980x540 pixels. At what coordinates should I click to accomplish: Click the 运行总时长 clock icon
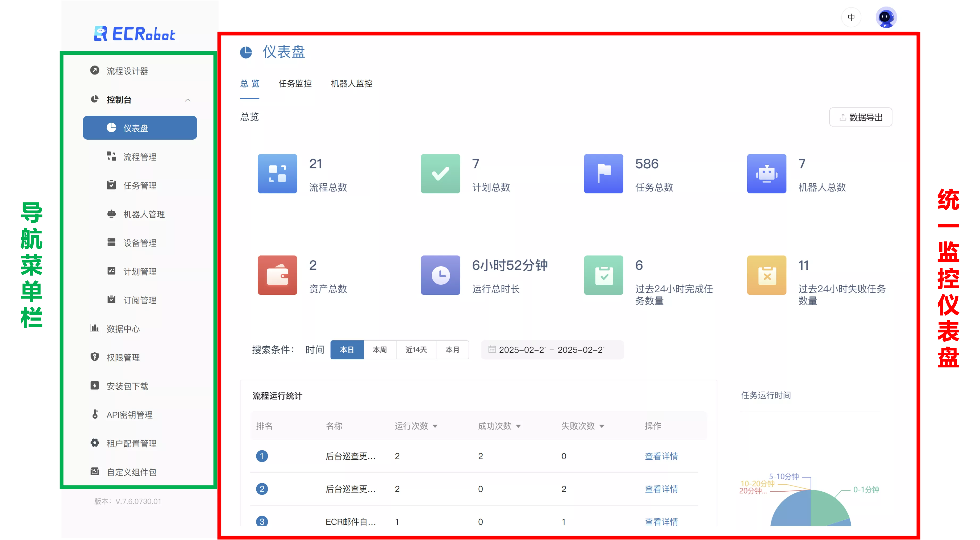[x=440, y=275]
